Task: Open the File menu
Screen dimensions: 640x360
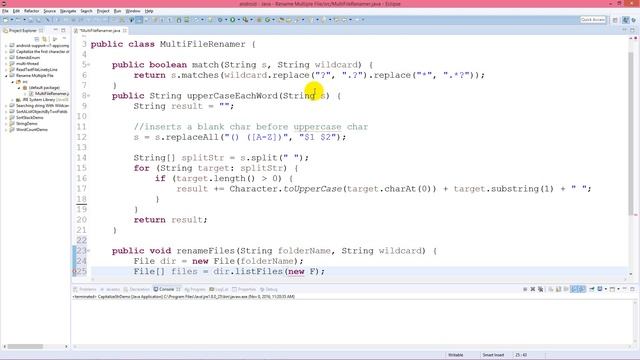Action: coord(5,11)
